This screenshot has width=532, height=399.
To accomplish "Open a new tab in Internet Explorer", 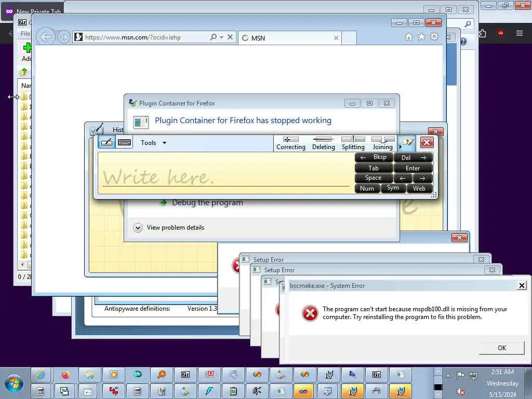I will (349, 38).
